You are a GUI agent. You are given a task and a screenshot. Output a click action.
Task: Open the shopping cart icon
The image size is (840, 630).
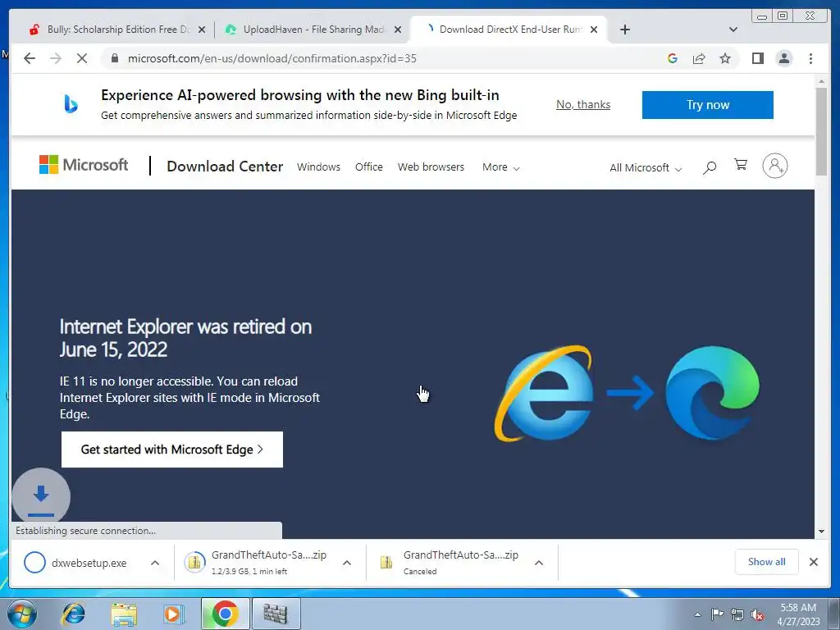(x=741, y=164)
